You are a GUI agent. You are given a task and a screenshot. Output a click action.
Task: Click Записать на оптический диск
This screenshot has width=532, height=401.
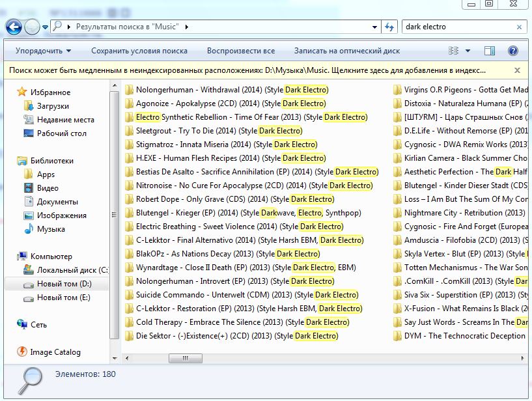(347, 51)
